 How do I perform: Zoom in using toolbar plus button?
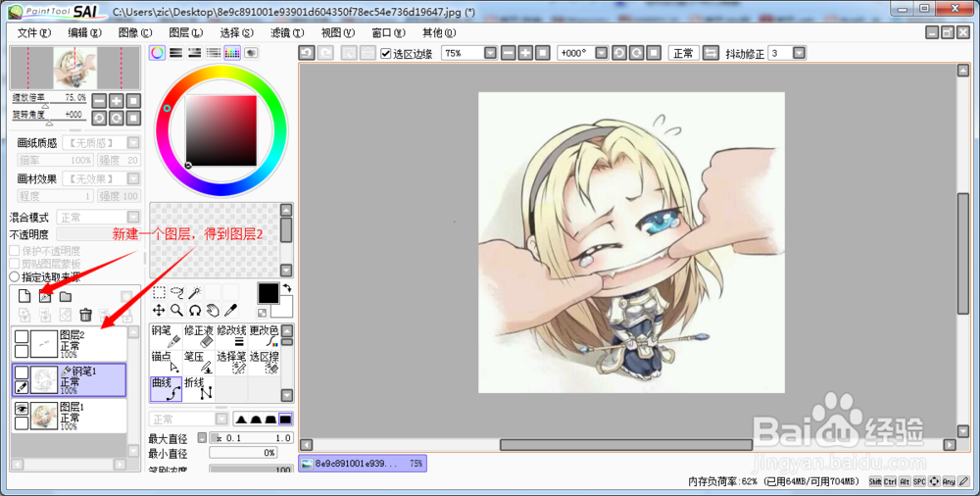[525, 53]
